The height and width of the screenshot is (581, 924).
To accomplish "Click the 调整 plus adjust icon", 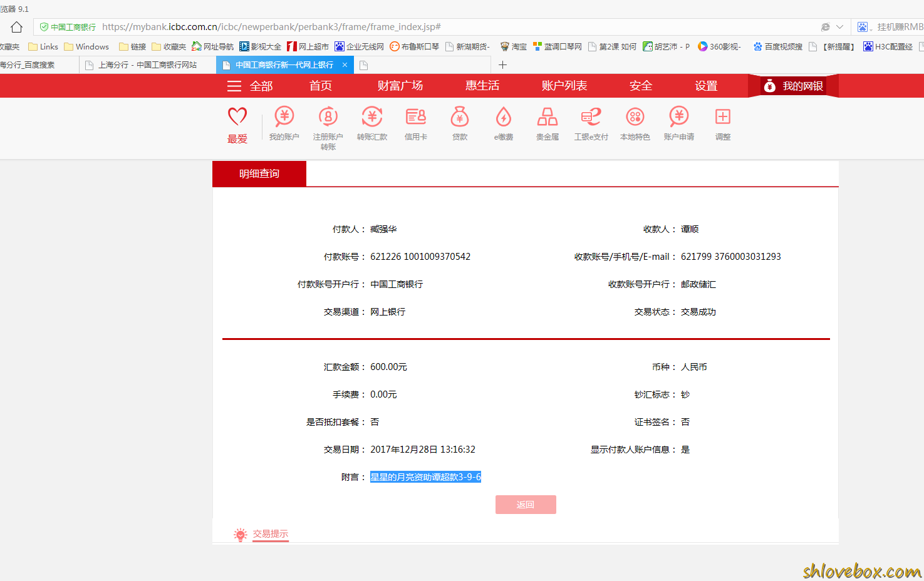I will tap(723, 116).
